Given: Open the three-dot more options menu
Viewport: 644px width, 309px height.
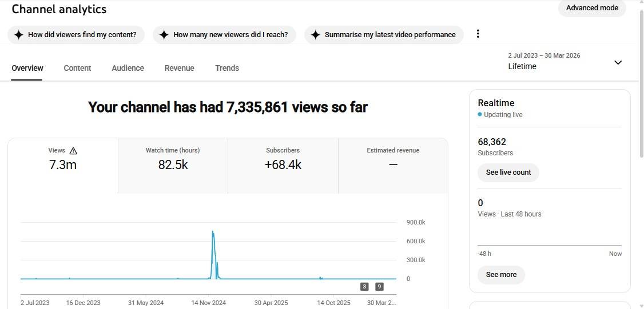Looking at the screenshot, I should (478, 34).
